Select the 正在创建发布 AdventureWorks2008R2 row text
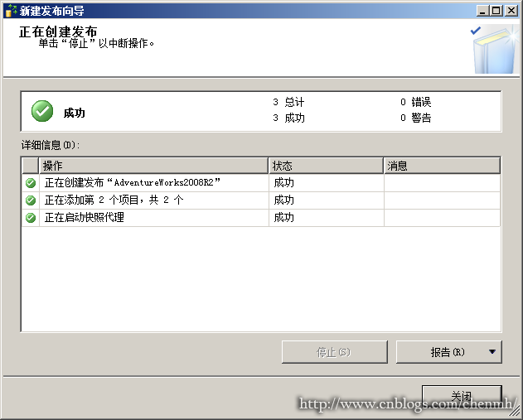This screenshot has height=420, width=523. click(x=133, y=183)
